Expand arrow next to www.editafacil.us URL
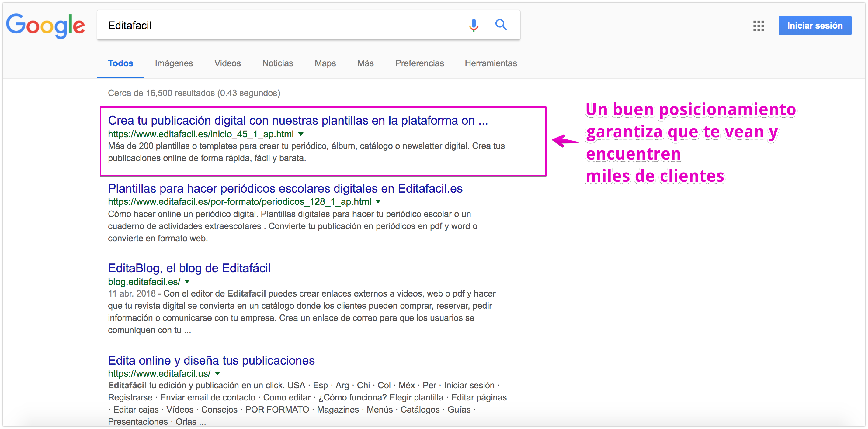This screenshot has height=429, width=868. (x=217, y=373)
